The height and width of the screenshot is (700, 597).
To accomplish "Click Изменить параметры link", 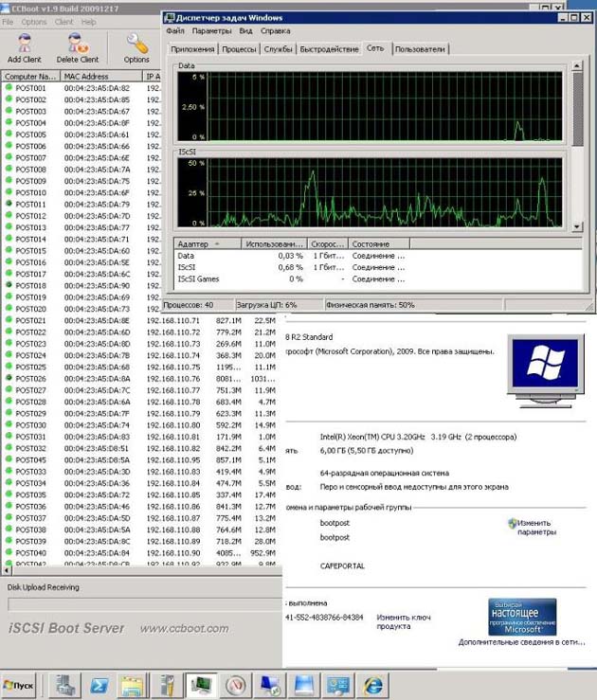I will click(536, 528).
